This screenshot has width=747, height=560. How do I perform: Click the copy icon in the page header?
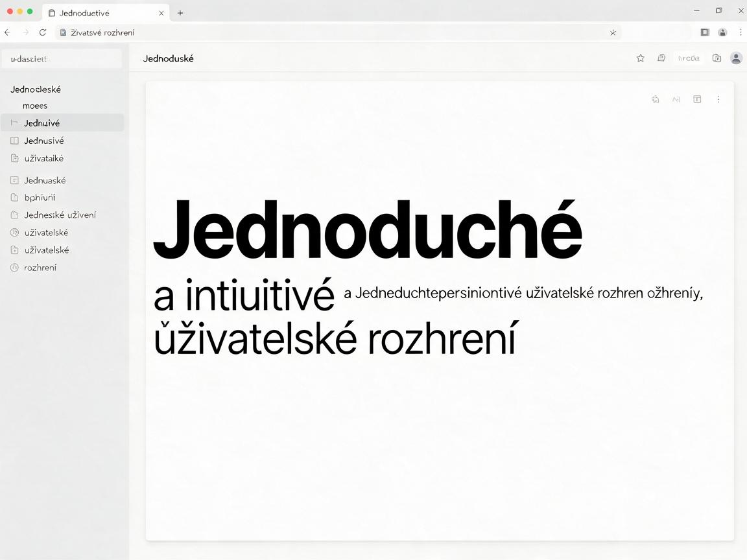pyautogui.click(x=717, y=58)
